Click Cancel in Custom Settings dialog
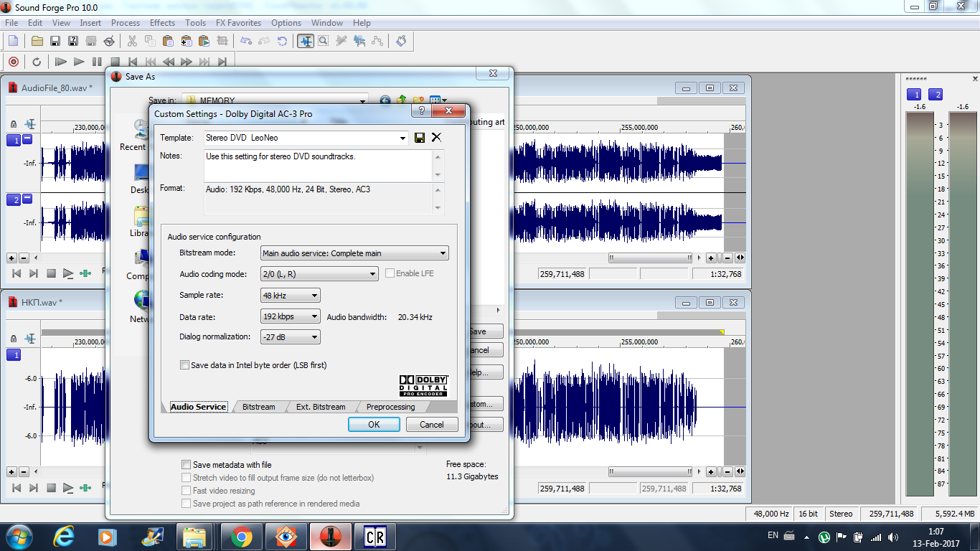This screenshot has width=980, height=551. coord(432,425)
